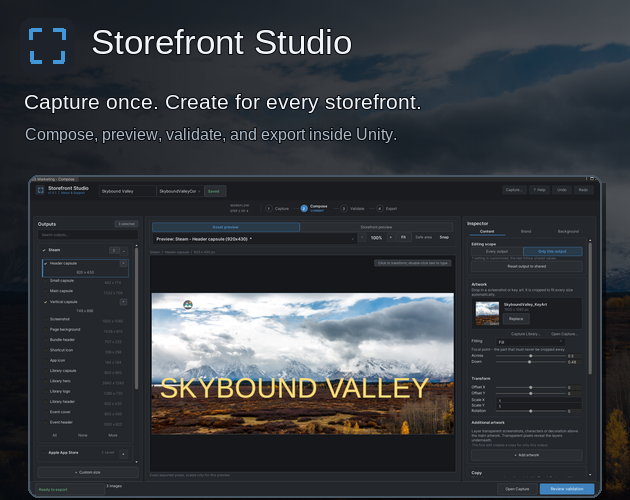This screenshot has width=630, height=500.
Task: Open the SkyboundValleyCor config dropdown
Action: (180, 191)
